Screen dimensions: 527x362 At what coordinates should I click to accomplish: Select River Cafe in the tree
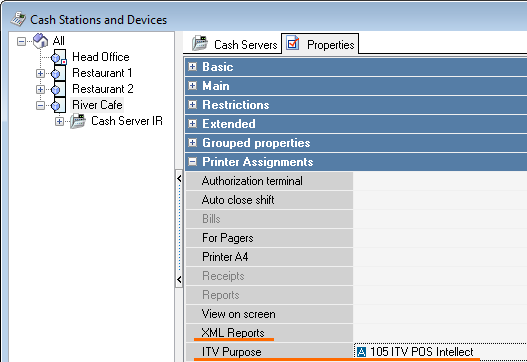97,105
